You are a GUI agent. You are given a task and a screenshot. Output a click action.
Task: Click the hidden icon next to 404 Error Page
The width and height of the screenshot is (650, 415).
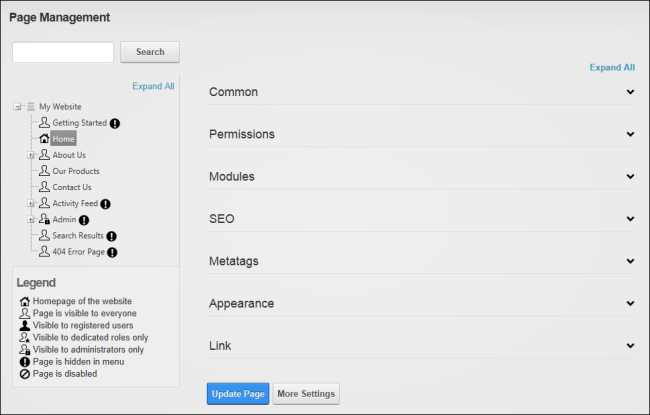(112, 252)
